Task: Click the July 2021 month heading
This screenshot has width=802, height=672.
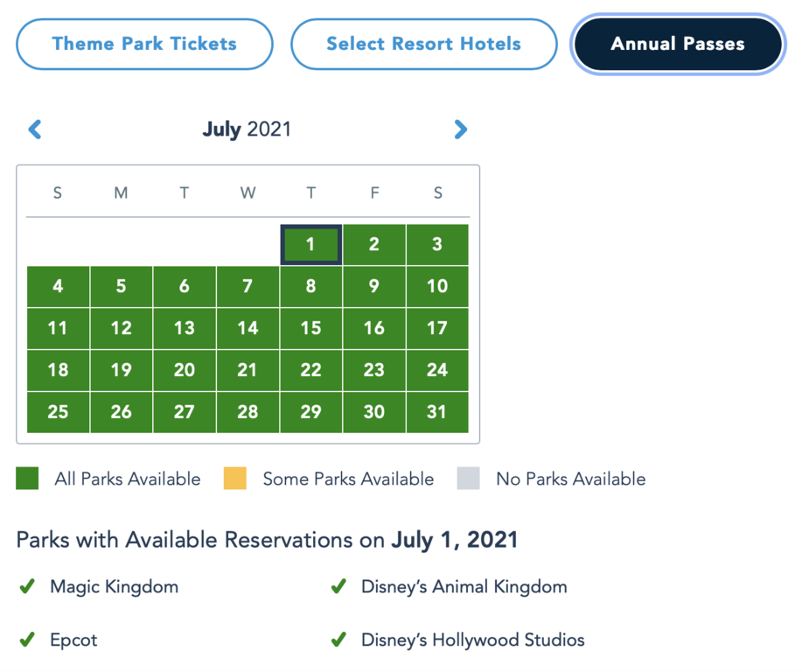Action: pos(247,129)
